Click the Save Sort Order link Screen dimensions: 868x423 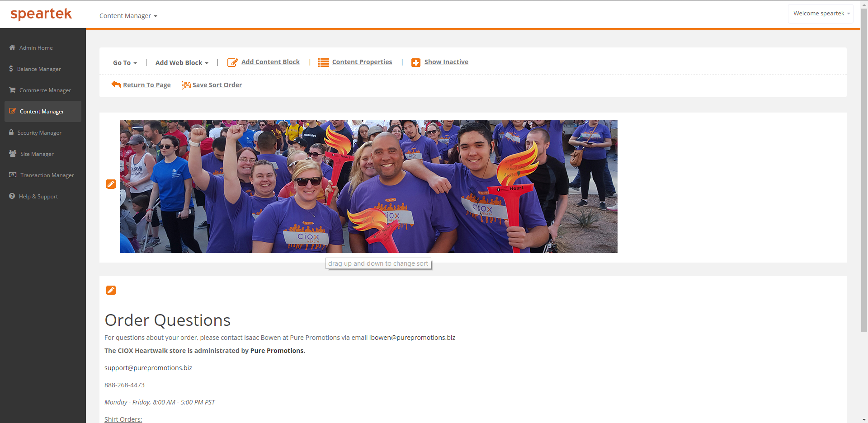(217, 85)
